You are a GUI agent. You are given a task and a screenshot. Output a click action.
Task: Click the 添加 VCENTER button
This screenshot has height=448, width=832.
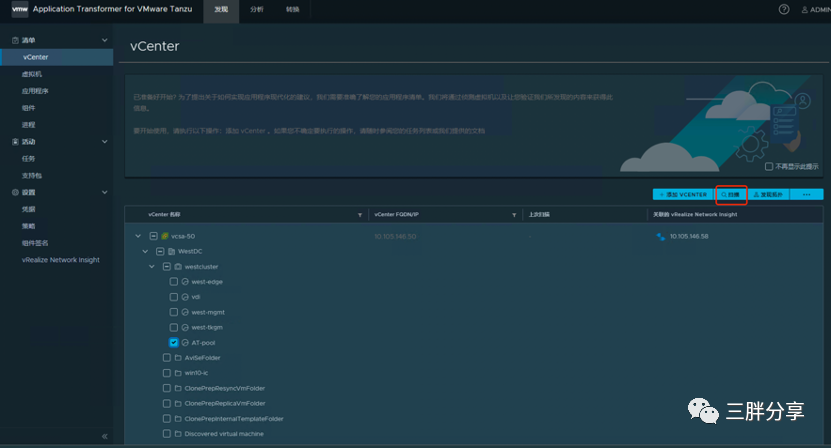683,195
